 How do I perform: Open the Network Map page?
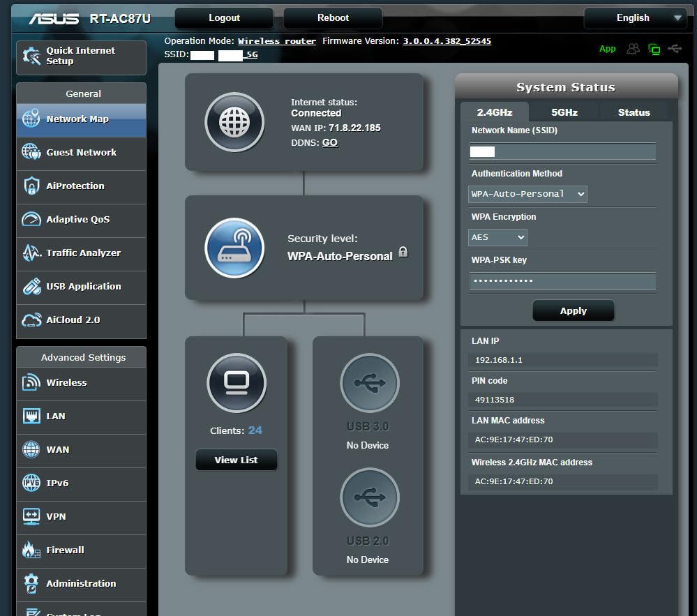81,120
